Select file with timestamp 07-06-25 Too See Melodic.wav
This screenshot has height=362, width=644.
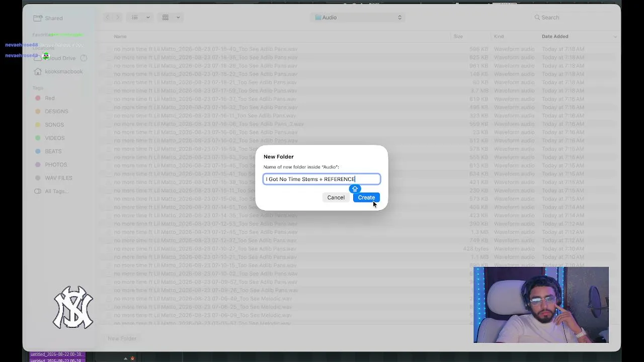coord(203,307)
